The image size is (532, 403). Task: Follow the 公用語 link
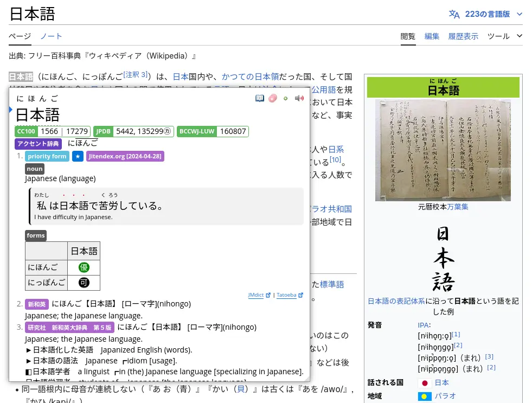[x=324, y=89]
